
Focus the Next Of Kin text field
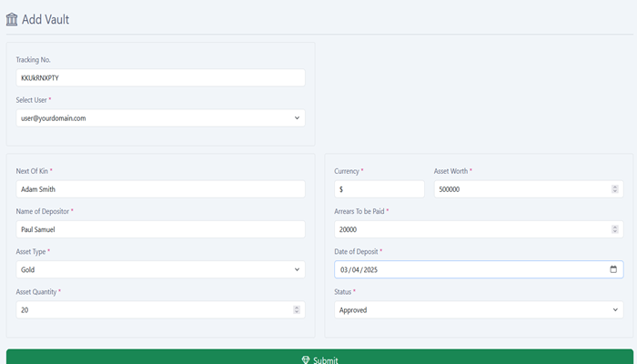click(x=160, y=189)
